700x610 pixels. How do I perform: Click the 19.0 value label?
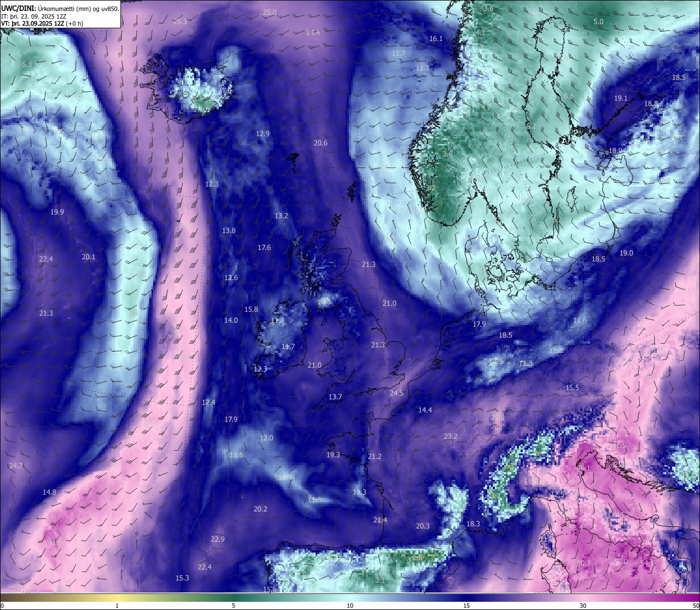click(626, 253)
